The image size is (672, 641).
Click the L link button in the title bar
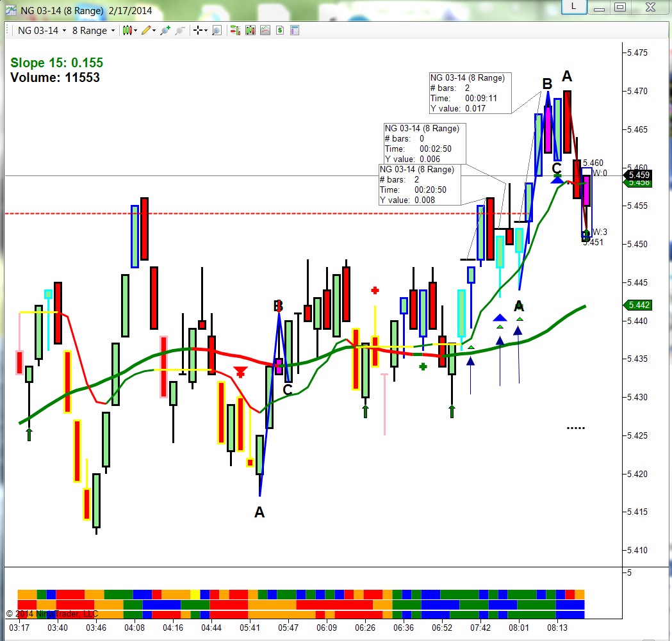574,6
